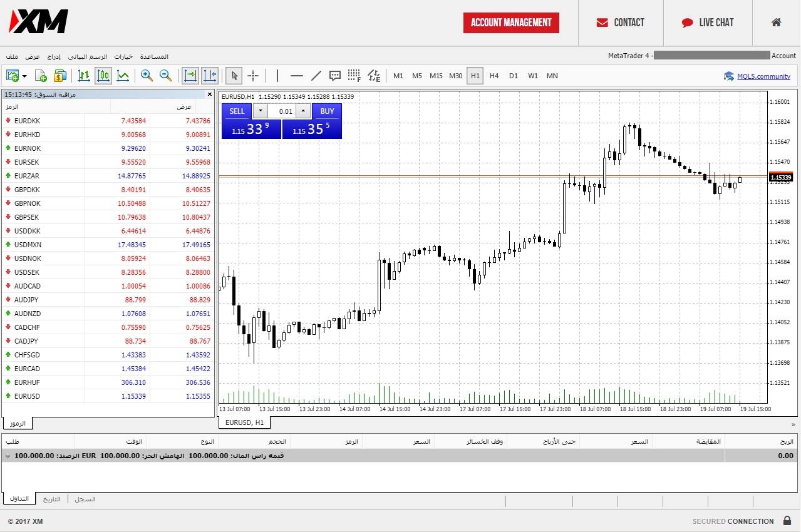Image resolution: width=801 pixels, height=532 pixels.
Task: Set timeframe to D1
Action: (x=514, y=76)
